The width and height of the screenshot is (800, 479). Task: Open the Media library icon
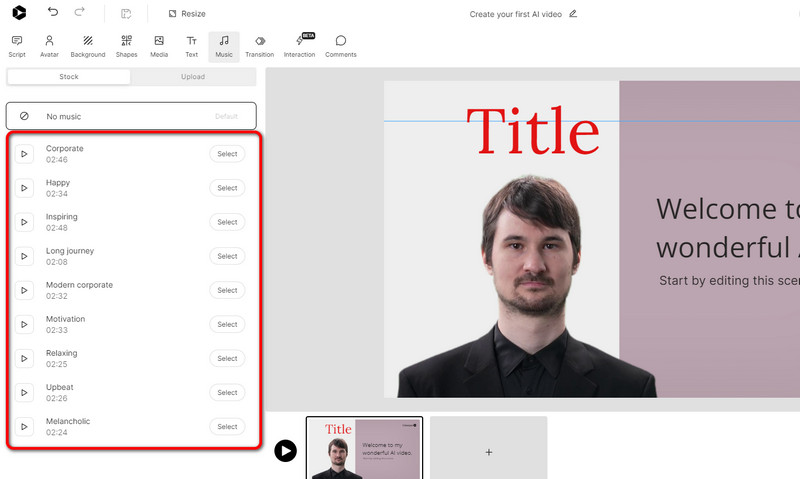click(159, 46)
